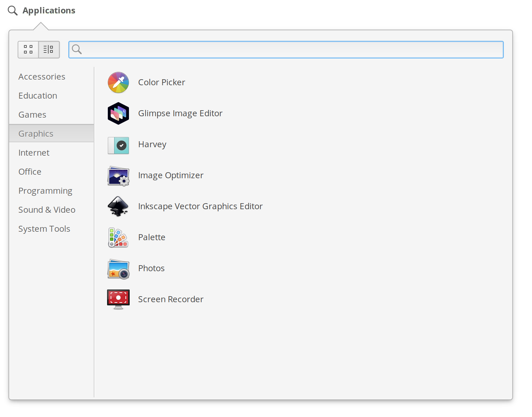Select the Accessories category
532x417 pixels.
[42, 77]
